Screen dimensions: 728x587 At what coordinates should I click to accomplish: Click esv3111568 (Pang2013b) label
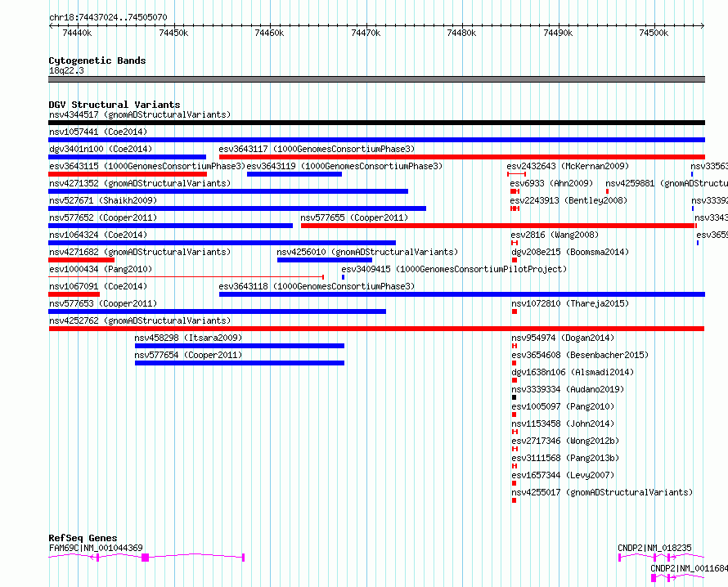click(565, 458)
